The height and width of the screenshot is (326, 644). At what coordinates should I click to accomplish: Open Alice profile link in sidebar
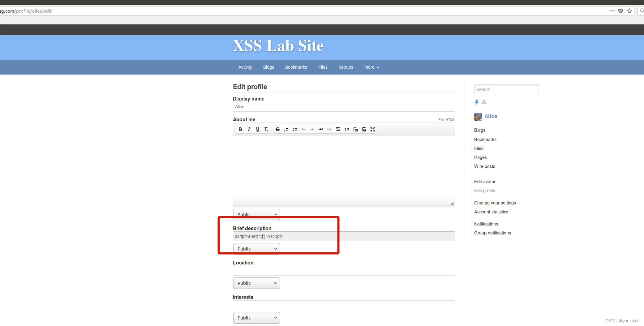(x=491, y=116)
